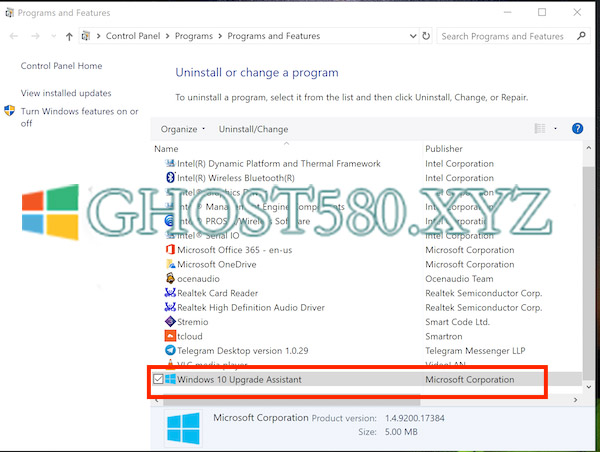This screenshot has height=452, width=600.
Task: Click the Realtek Card Reader icon
Action: coord(170,293)
